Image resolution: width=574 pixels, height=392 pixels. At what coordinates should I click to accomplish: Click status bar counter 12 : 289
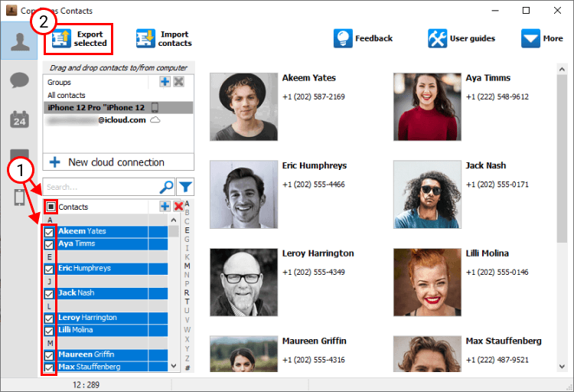pyautogui.click(x=86, y=384)
